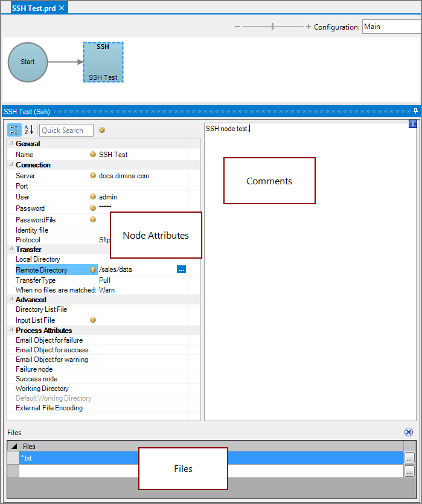This screenshot has width=422, height=504.
Task: Click parameter icon beside Quick Search
Action: (102, 130)
